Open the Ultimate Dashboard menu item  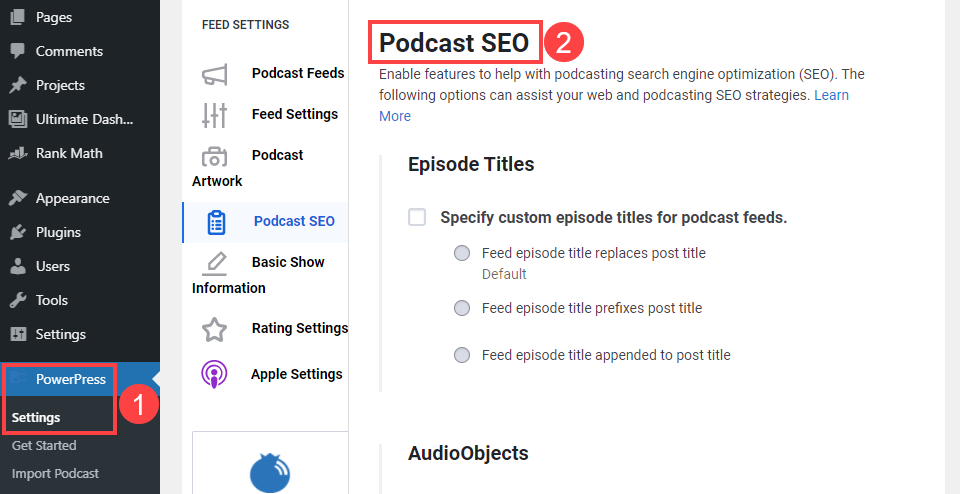coord(84,120)
